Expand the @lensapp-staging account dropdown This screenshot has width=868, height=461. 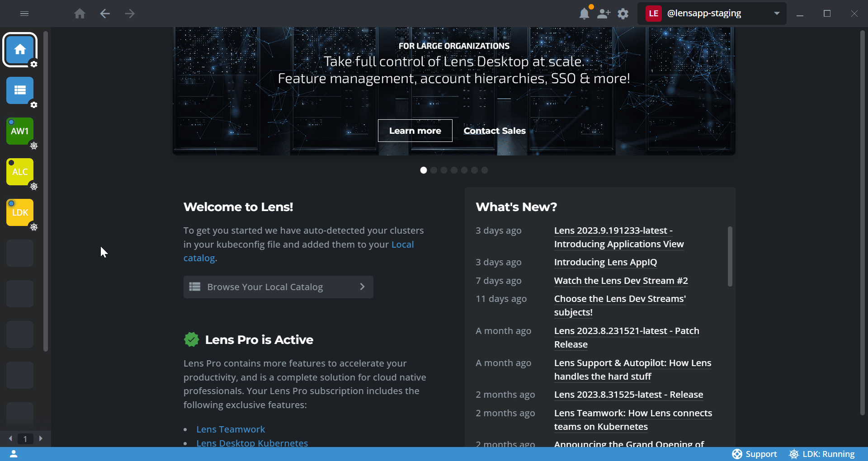tap(776, 14)
